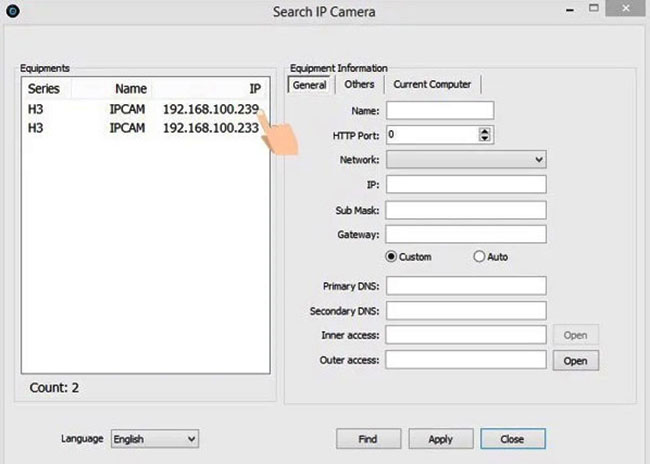Image resolution: width=650 pixels, height=464 pixels.
Task: Increase HTTP Port with up arrow
Action: click(x=484, y=131)
